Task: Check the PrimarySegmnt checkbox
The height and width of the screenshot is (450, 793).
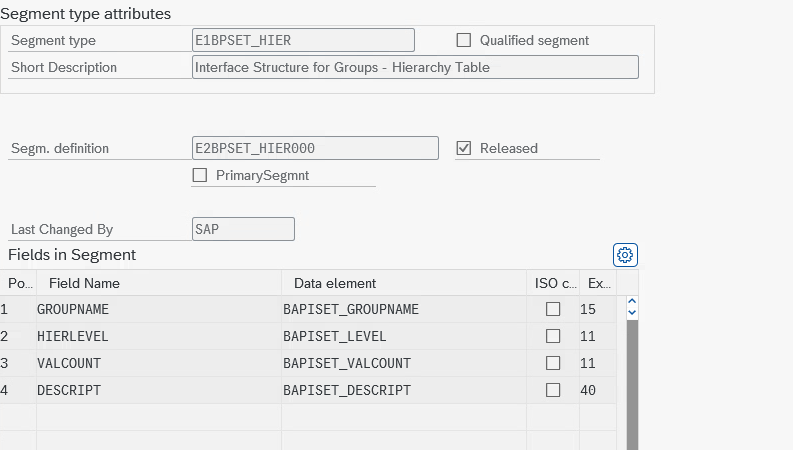Action: 200,175
